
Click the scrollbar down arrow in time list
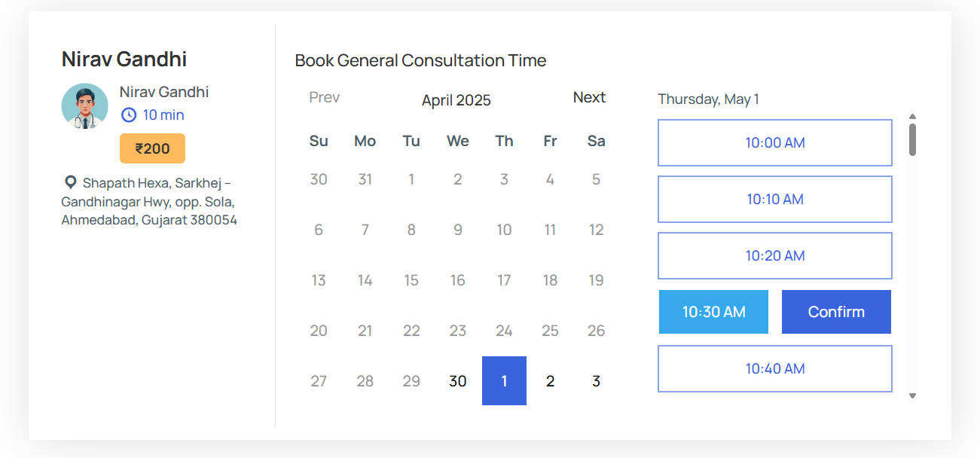(x=912, y=395)
